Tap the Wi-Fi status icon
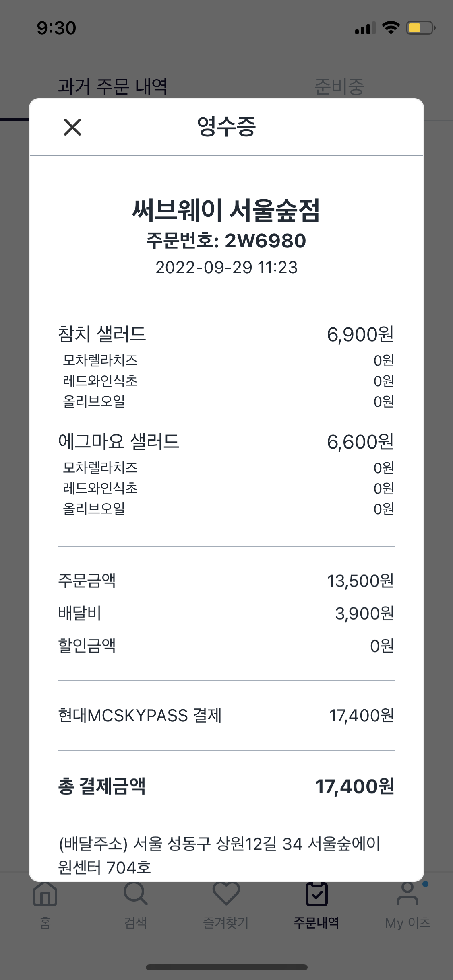The width and height of the screenshot is (453, 980). (x=390, y=28)
